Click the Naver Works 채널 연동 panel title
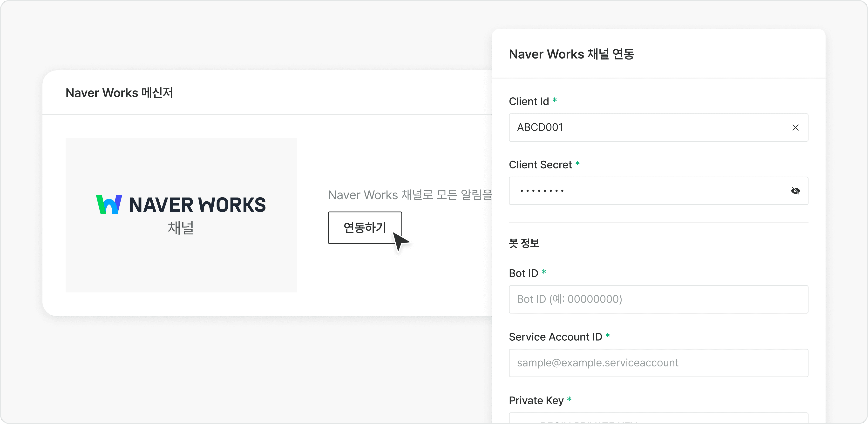The image size is (868, 424). click(571, 54)
